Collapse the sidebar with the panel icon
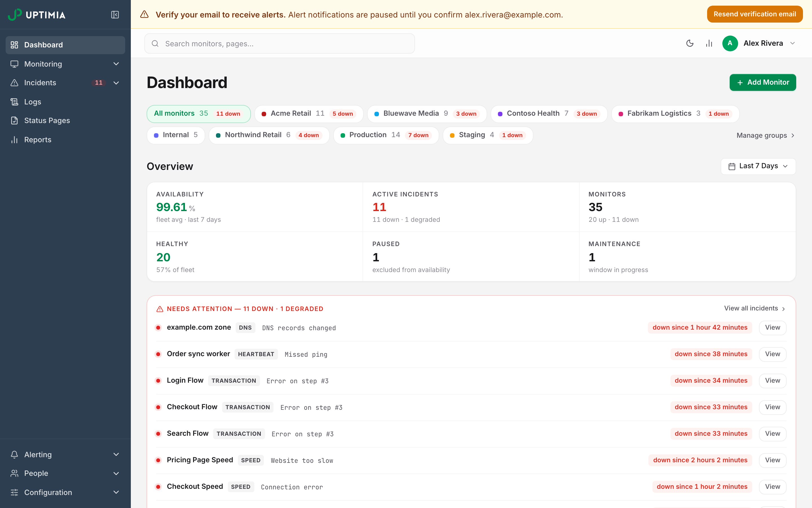 [x=115, y=15]
